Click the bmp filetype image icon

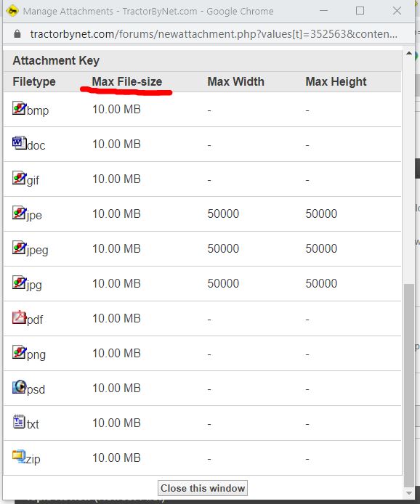click(x=19, y=108)
